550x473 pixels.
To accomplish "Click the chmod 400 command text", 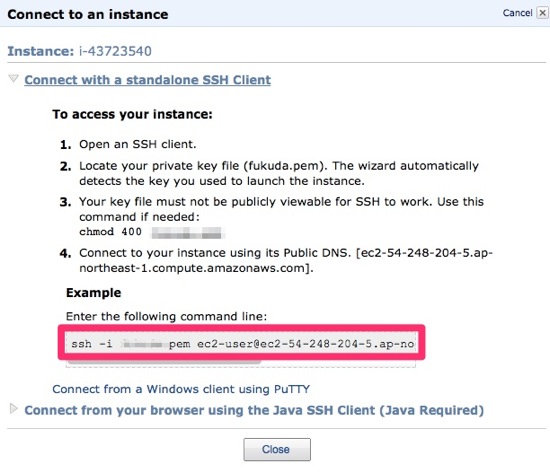I will [110, 232].
